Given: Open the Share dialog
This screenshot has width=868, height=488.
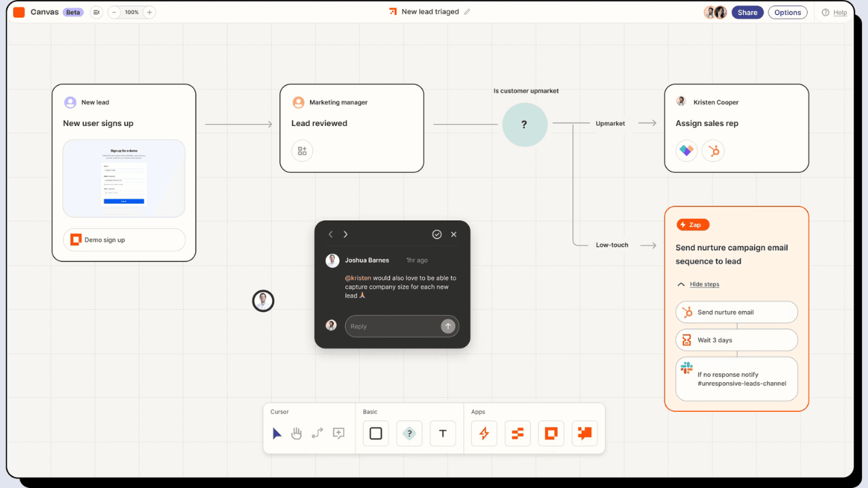Looking at the screenshot, I should point(747,12).
